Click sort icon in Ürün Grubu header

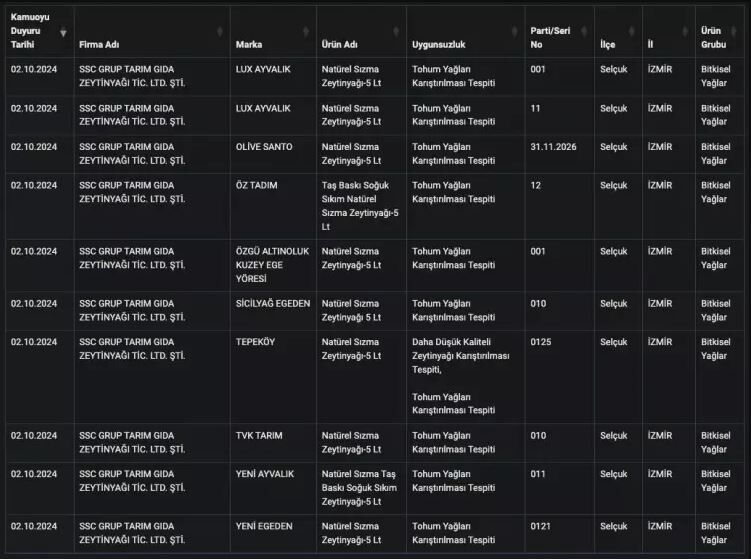[x=741, y=32]
